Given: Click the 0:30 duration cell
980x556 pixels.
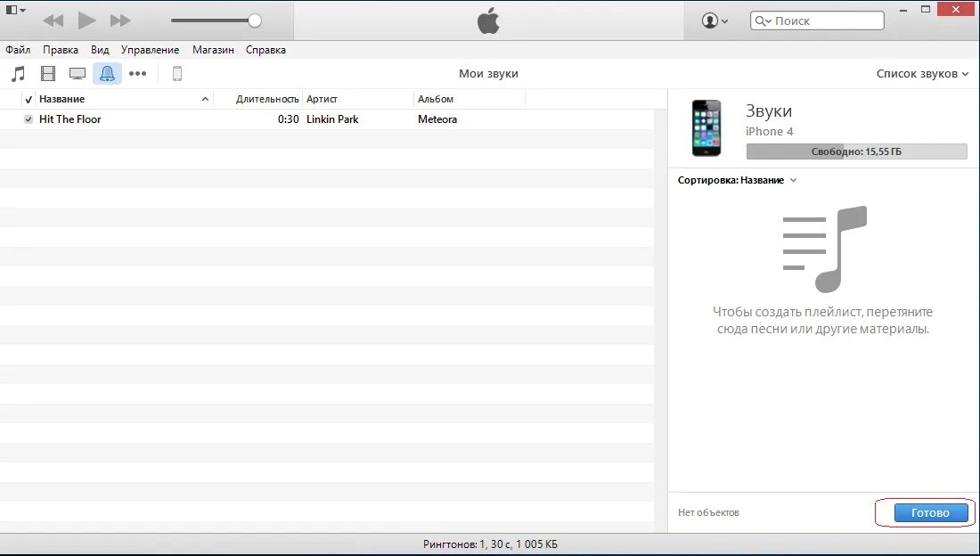Looking at the screenshot, I should tap(288, 119).
